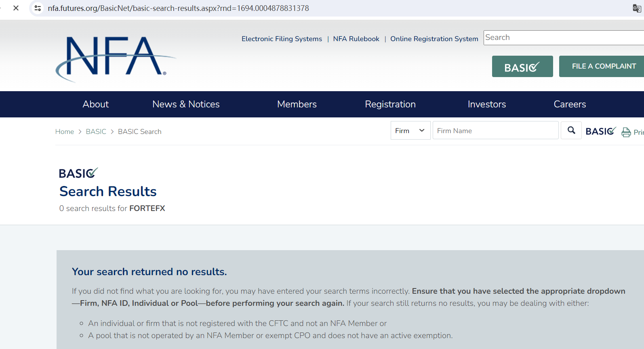Focus the site Search field
Viewport: 644px width, 349px height.
click(x=564, y=38)
